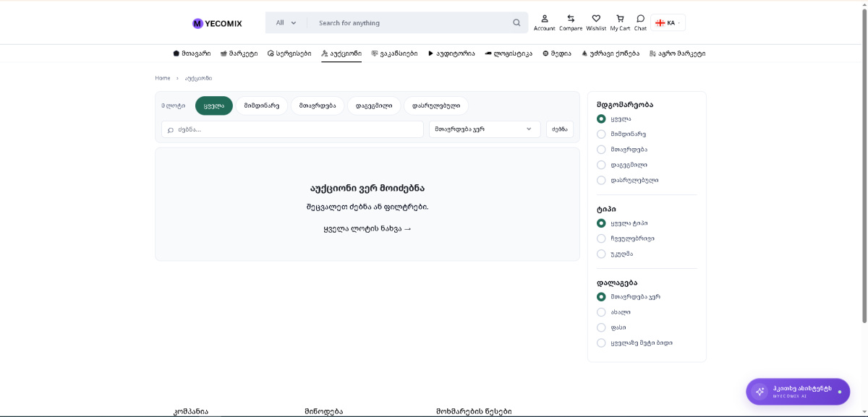Open the სერვისები navigation item

pos(289,53)
